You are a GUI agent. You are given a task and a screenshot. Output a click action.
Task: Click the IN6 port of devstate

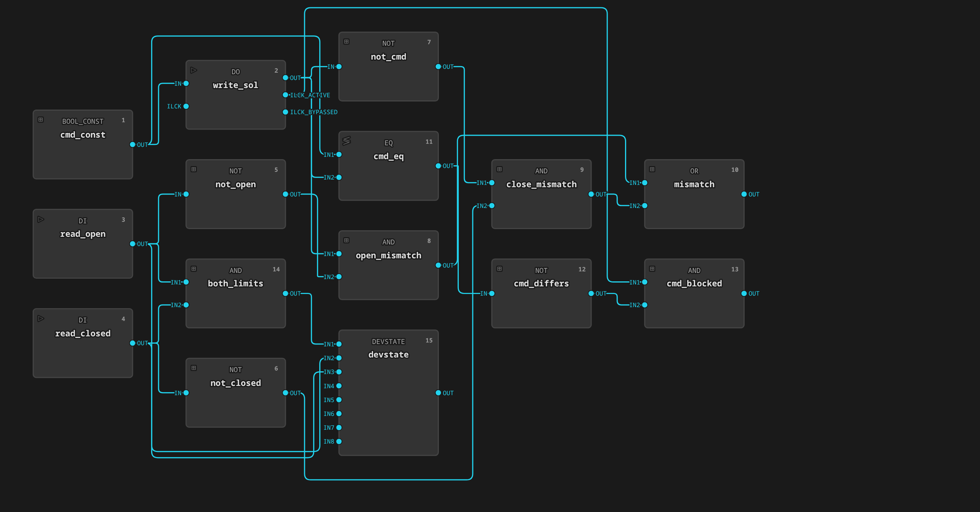point(339,414)
